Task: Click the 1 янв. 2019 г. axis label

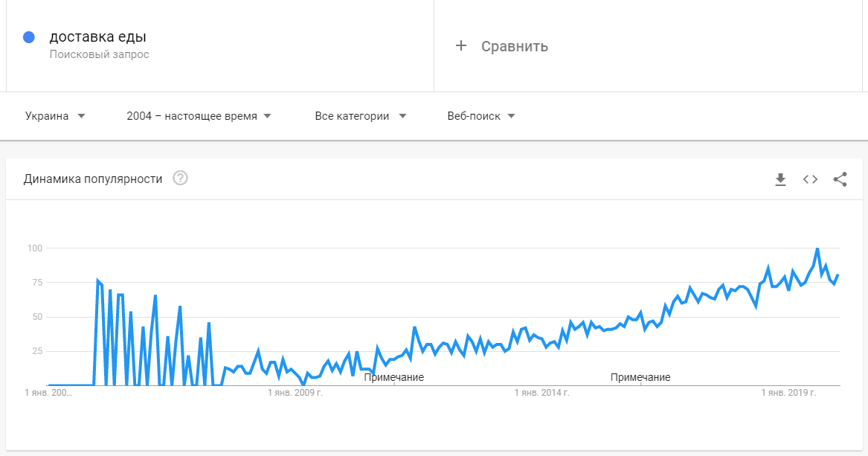Action: pyautogui.click(x=789, y=393)
